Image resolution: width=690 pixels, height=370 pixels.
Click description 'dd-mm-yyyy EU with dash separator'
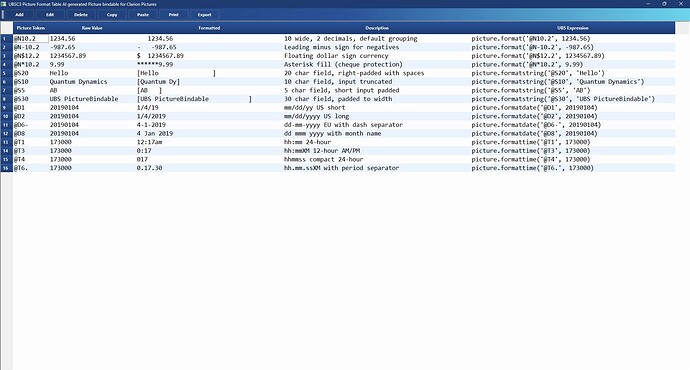(343, 125)
